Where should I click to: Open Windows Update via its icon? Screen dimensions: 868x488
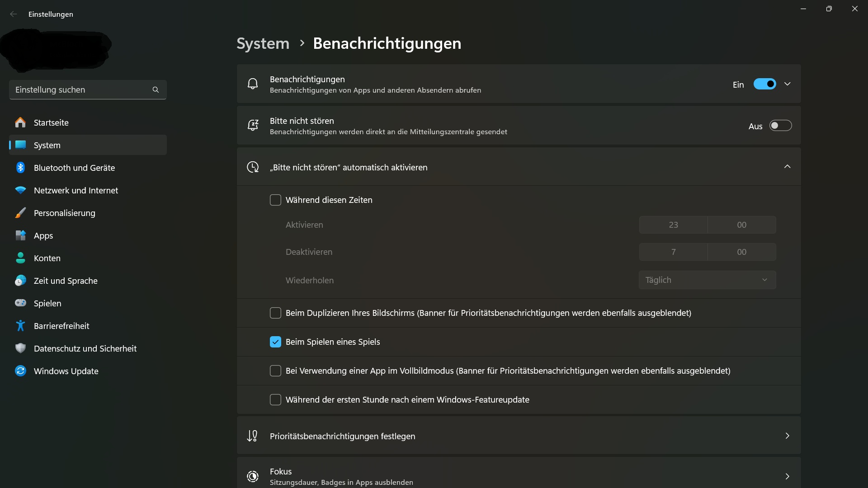pyautogui.click(x=20, y=371)
